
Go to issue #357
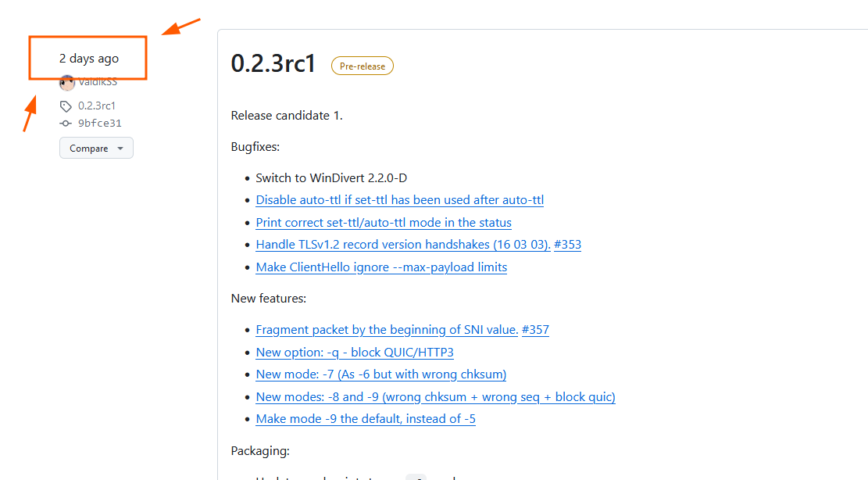(x=535, y=330)
